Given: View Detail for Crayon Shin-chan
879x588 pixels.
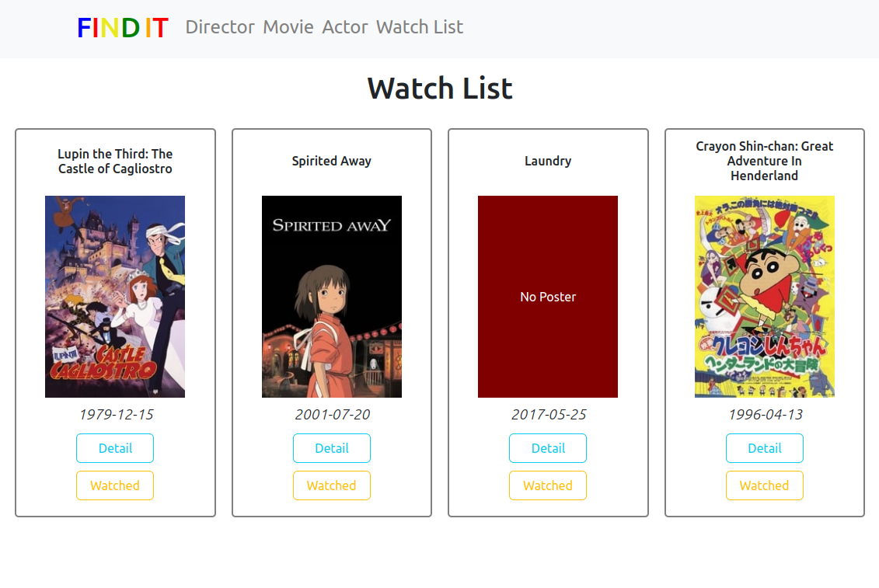Looking at the screenshot, I should tap(765, 448).
